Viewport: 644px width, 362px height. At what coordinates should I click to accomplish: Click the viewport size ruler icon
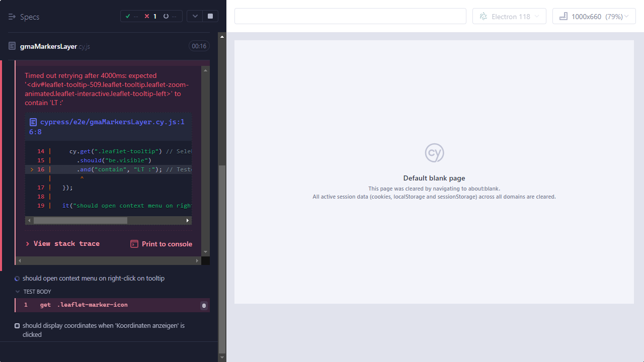(563, 17)
